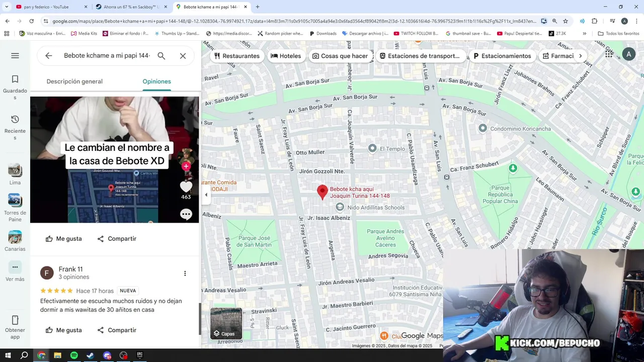644x362 pixels.
Task: Select the Opiniones tab
Action: coord(156,81)
